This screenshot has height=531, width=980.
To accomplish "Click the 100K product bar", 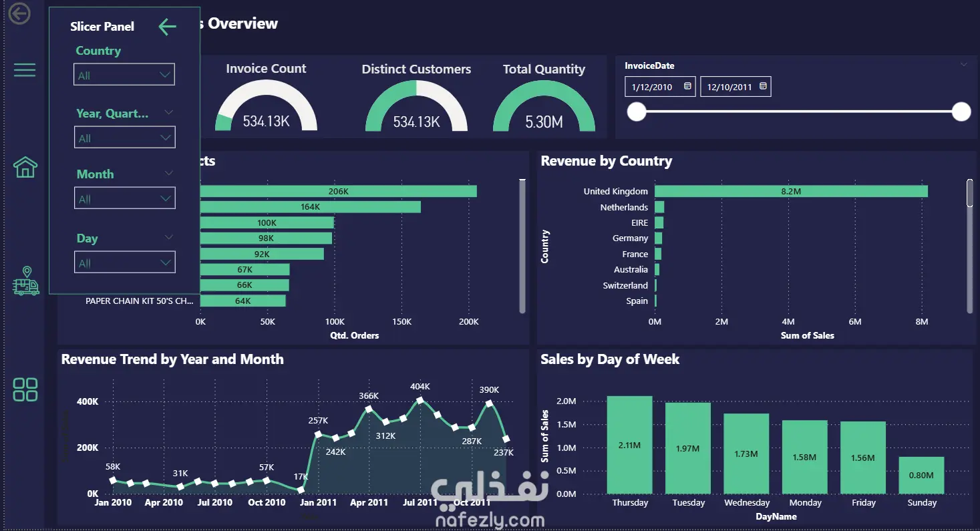I will (267, 222).
